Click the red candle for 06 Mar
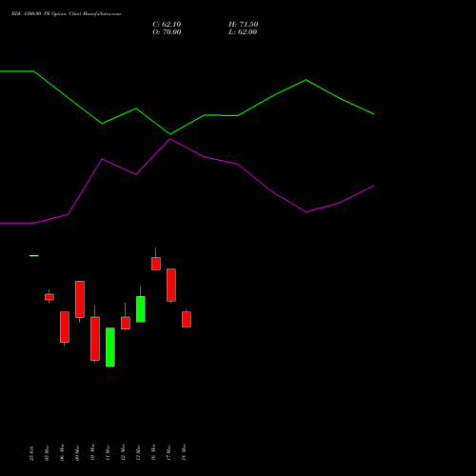This screenshot has height=476, width=476. [x=65, y=327]
